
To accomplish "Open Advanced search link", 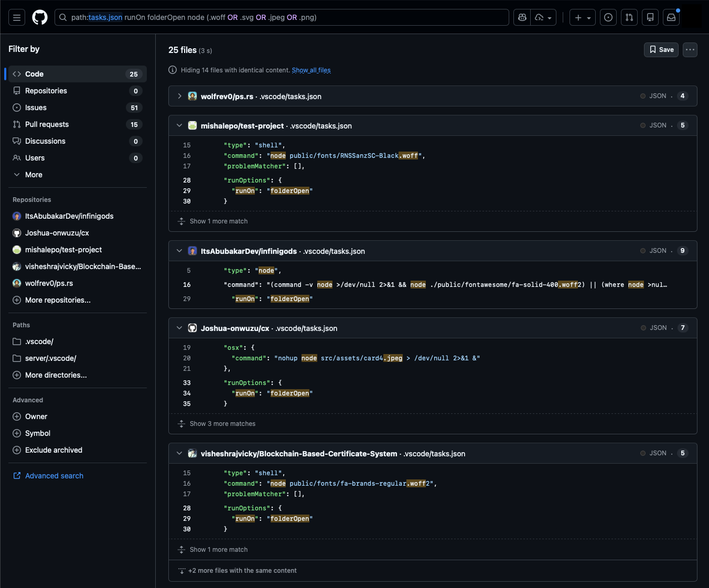I will pos(48,476).
